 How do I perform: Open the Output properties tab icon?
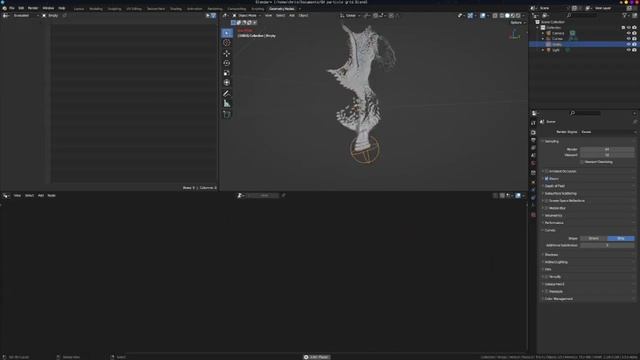pos(533,140)
